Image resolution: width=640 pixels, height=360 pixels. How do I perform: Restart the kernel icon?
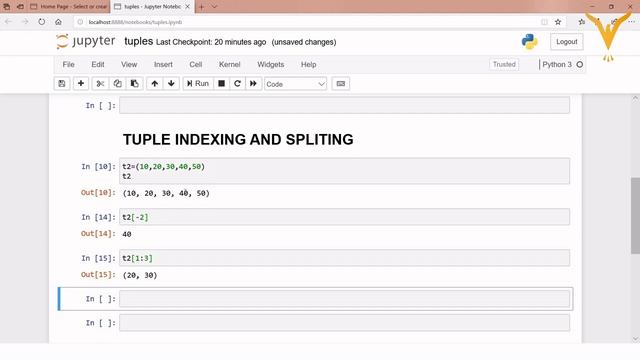coord(237,84)
